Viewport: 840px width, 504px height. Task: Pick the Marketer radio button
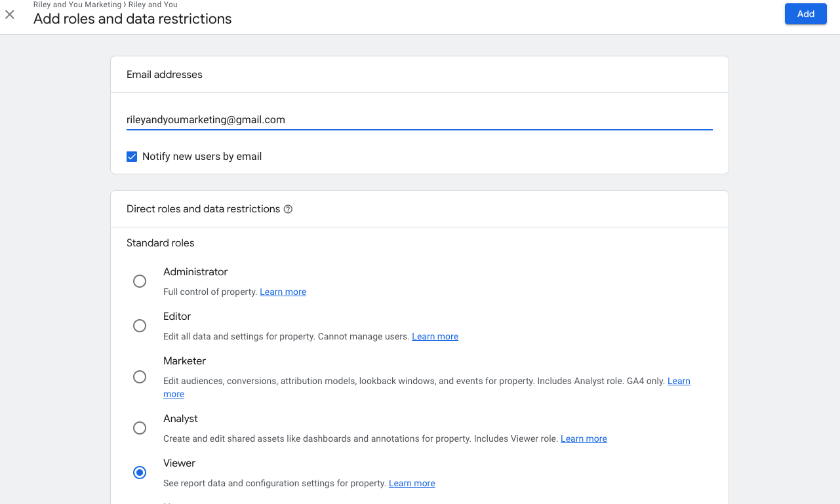pos(140,377)
